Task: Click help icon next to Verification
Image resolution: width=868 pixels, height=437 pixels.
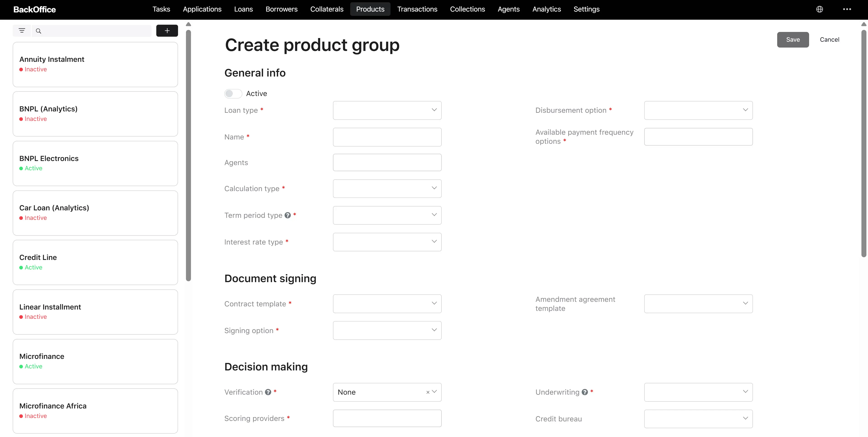Action: click(x=268, y=392)
